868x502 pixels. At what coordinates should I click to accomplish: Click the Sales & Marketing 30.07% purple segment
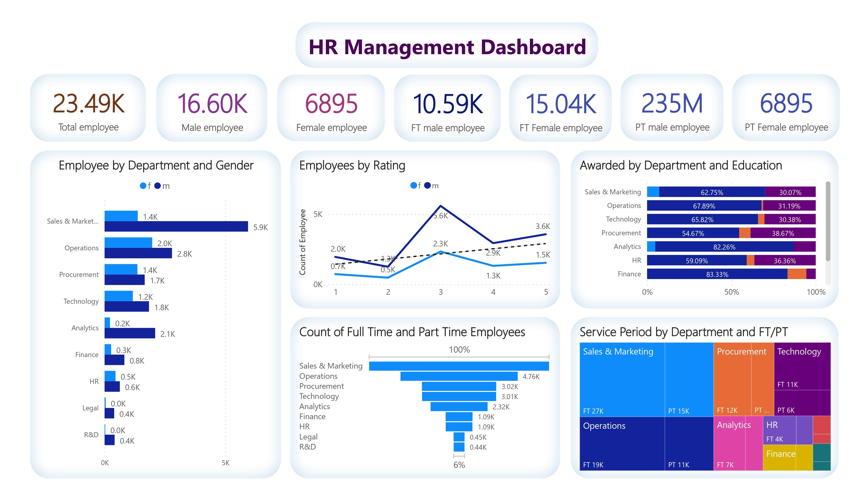coord(790,192)
